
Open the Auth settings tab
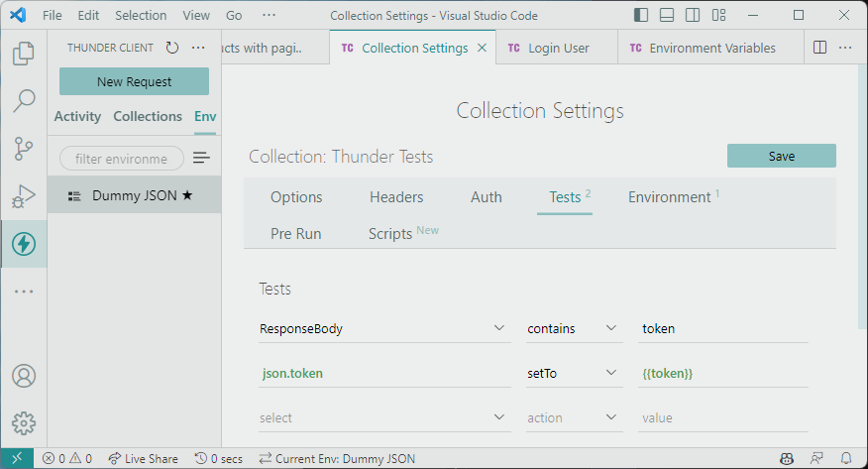click(x=487, y=197)
